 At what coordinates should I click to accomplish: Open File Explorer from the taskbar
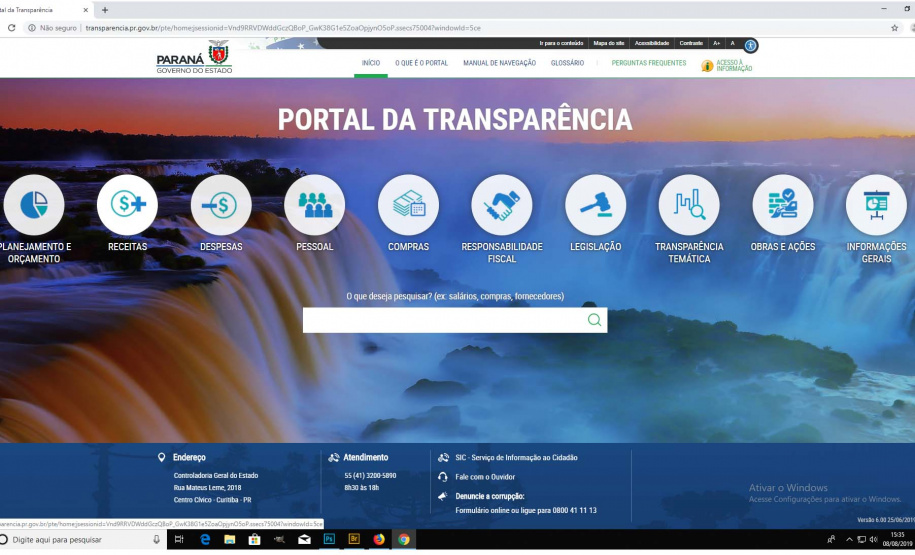(229, 539)
